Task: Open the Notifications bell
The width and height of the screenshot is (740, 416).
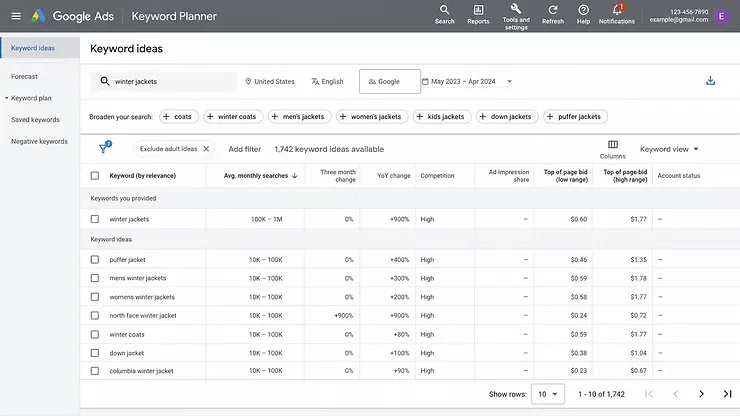Action: tap(617, 15)
